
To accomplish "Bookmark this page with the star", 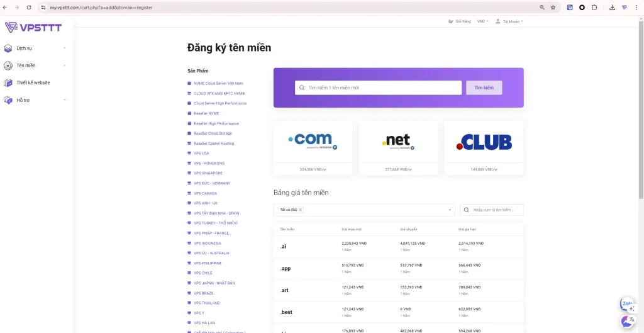I will pyautogui.click(x=553, y=8).
